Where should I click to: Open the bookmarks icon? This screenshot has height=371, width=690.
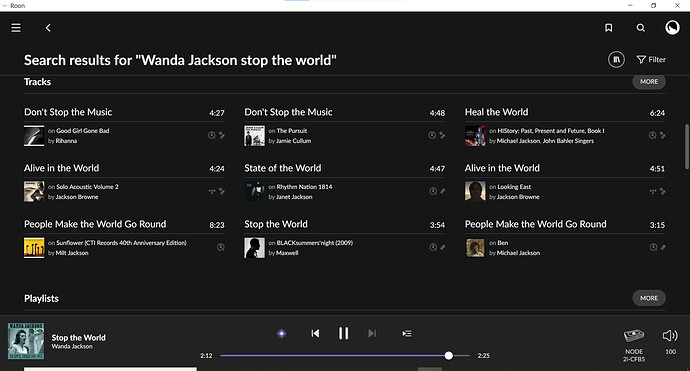pyautogui.click(x=609, y=28)
